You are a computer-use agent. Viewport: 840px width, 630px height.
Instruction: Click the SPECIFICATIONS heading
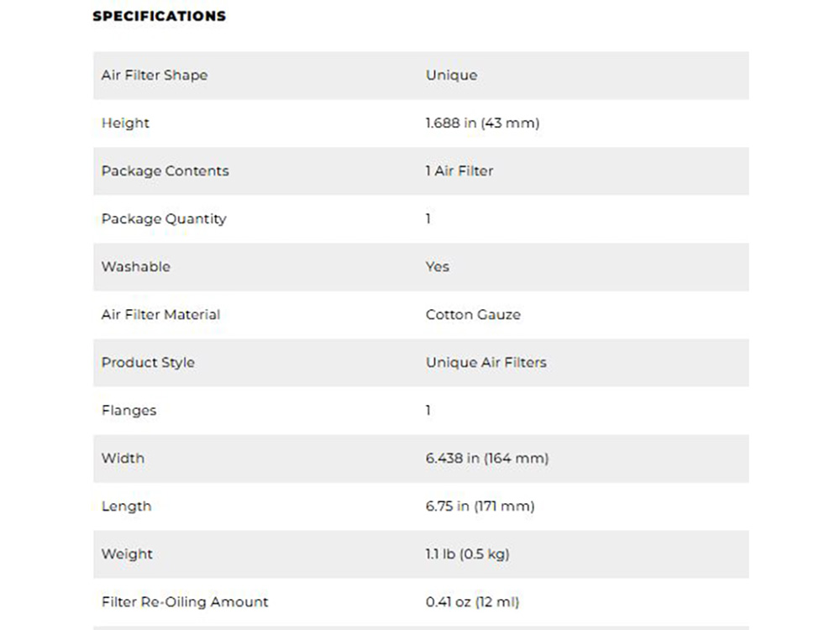coord(159,16)
